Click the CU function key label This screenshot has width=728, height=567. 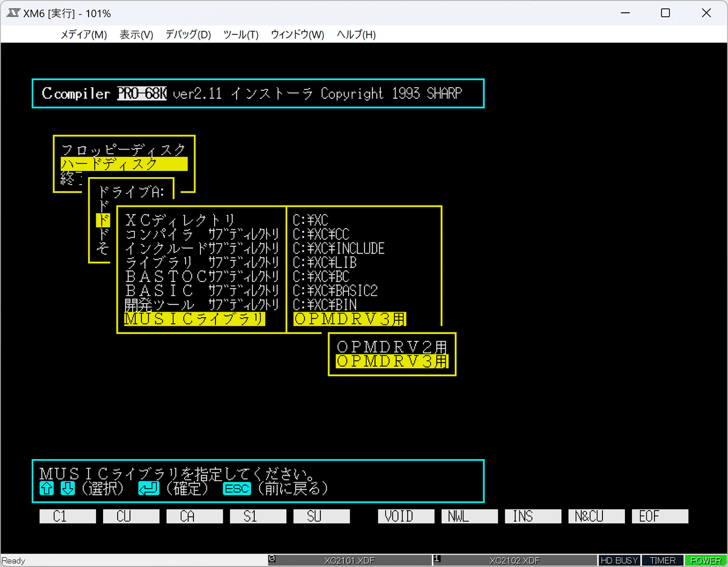131,517
